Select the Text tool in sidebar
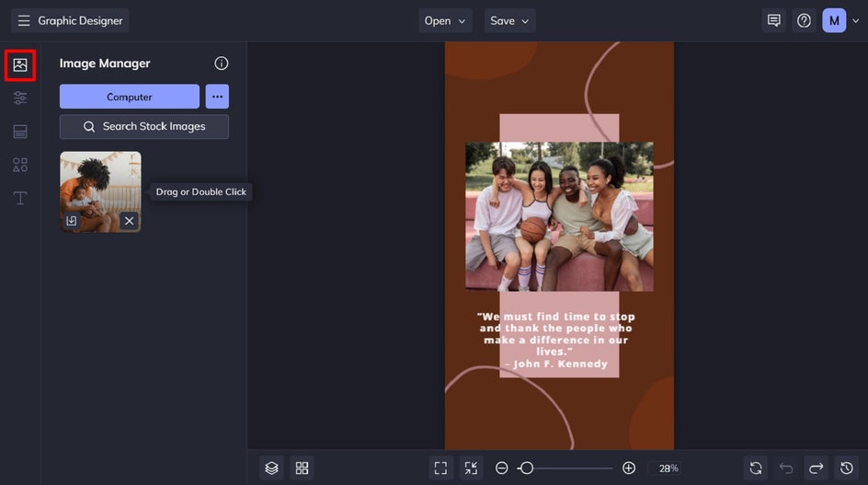 tap(20, 198)
